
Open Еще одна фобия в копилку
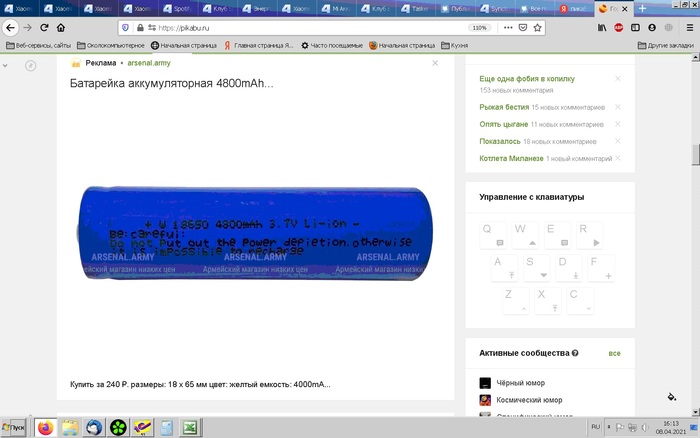click(x=527, y=79)
